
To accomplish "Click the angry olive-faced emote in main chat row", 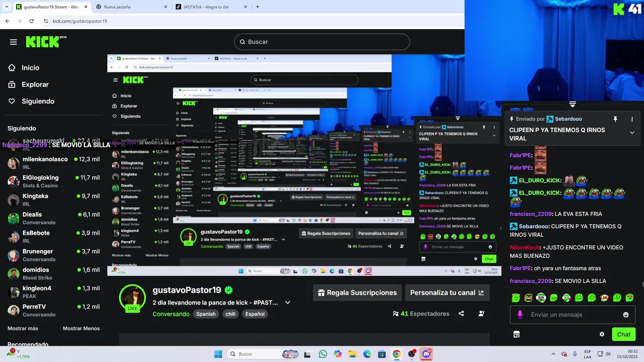I will 528,298.
